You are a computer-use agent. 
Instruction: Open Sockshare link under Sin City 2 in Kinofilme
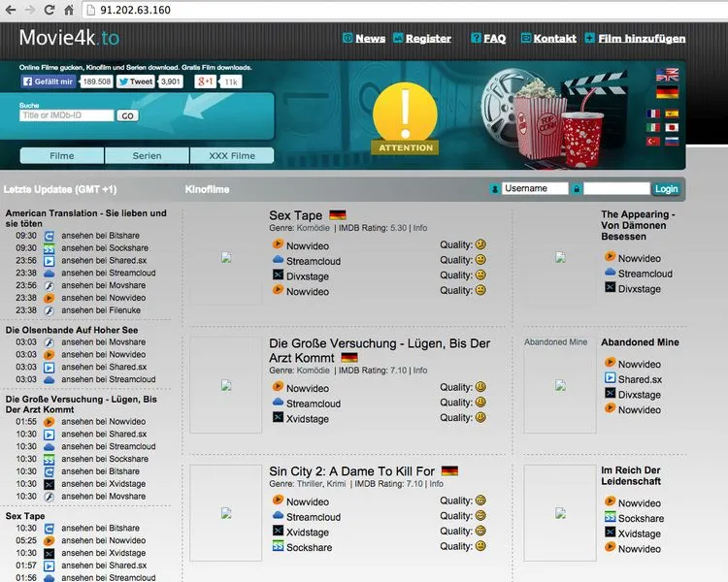(309, 548)
